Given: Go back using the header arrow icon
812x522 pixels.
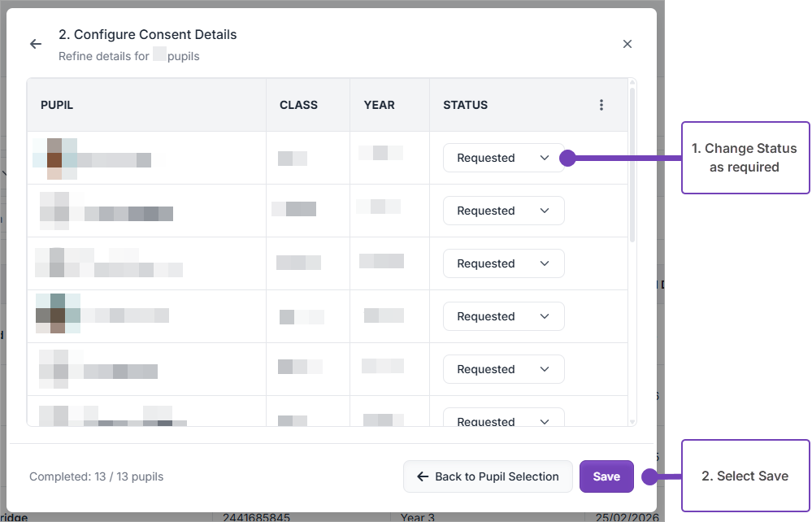Looking at the screenshot, I should click(36, 44).
